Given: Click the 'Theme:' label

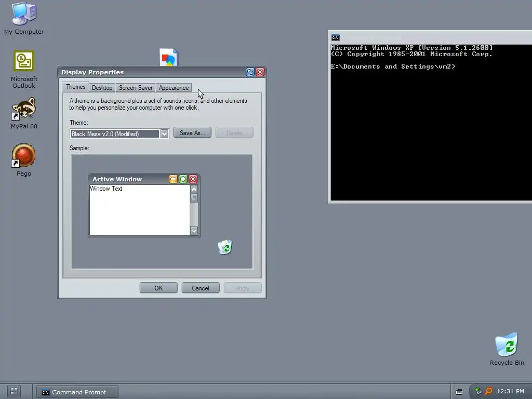Looking at the screenshot, I should 79,123.
